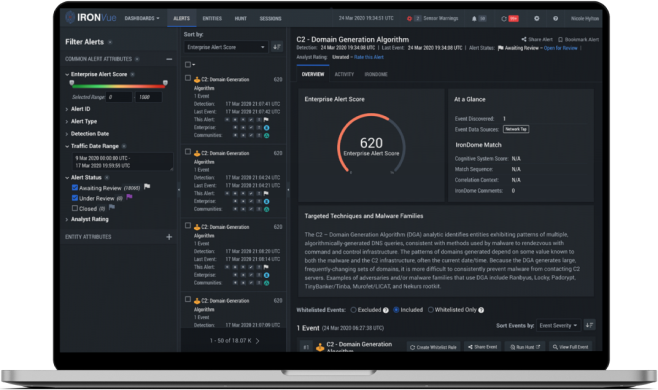Open Event Severity sort dropdown
658x390 pixels.
pos(558,325)
